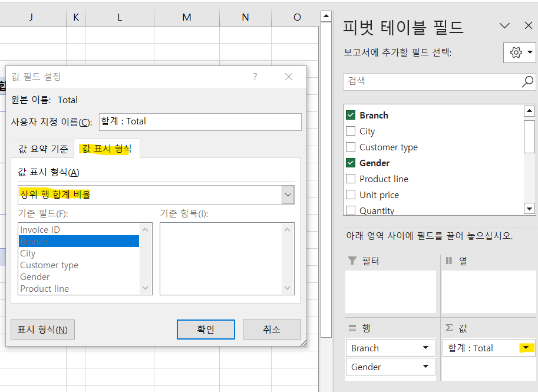Image resolution: width=538 pixels, height=392 pixels.
Task: Uncheck the Branch field checkbox
Action: coord(350,115)
